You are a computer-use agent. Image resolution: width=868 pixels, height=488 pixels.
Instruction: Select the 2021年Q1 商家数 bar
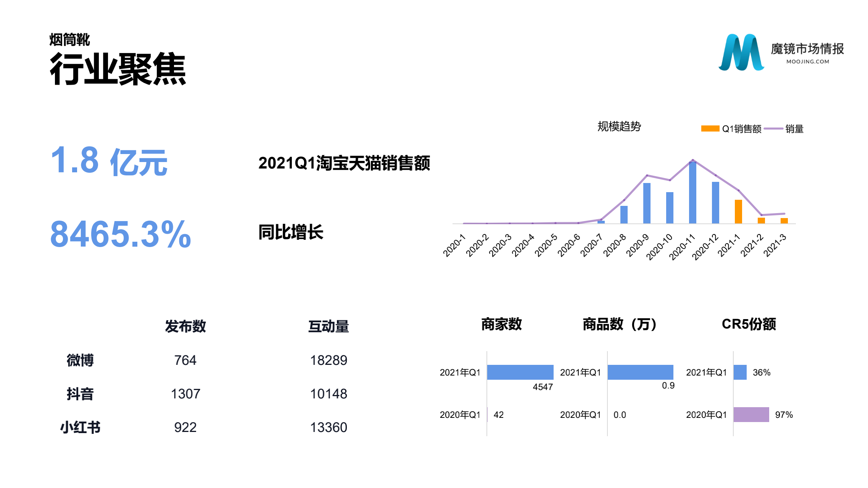(x=520, y=372)
